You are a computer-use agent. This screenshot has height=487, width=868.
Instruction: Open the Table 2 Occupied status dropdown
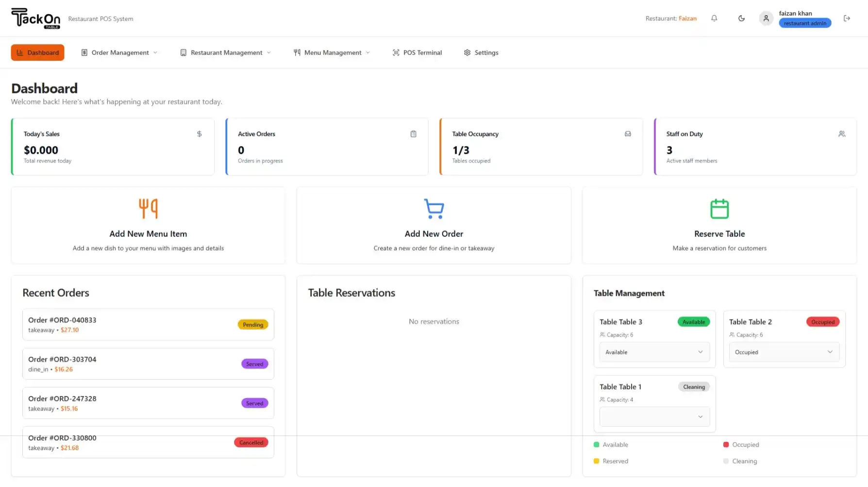pos(784,352)
